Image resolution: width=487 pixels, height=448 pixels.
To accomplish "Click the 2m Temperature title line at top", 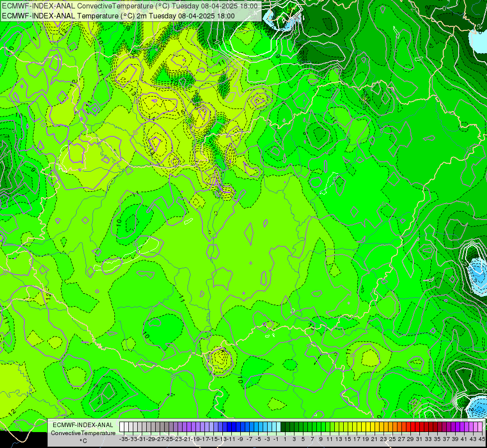I will pos(118,16).
